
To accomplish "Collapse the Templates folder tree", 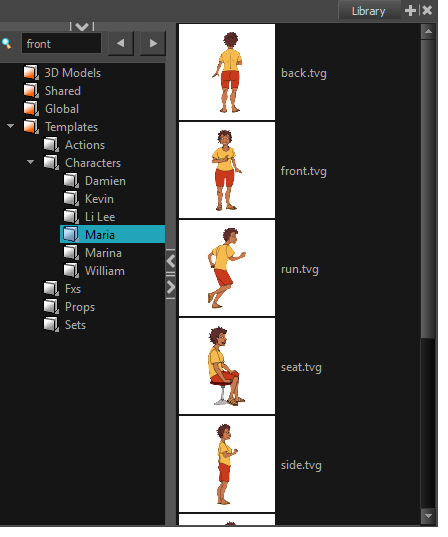I will pos(11,126).
